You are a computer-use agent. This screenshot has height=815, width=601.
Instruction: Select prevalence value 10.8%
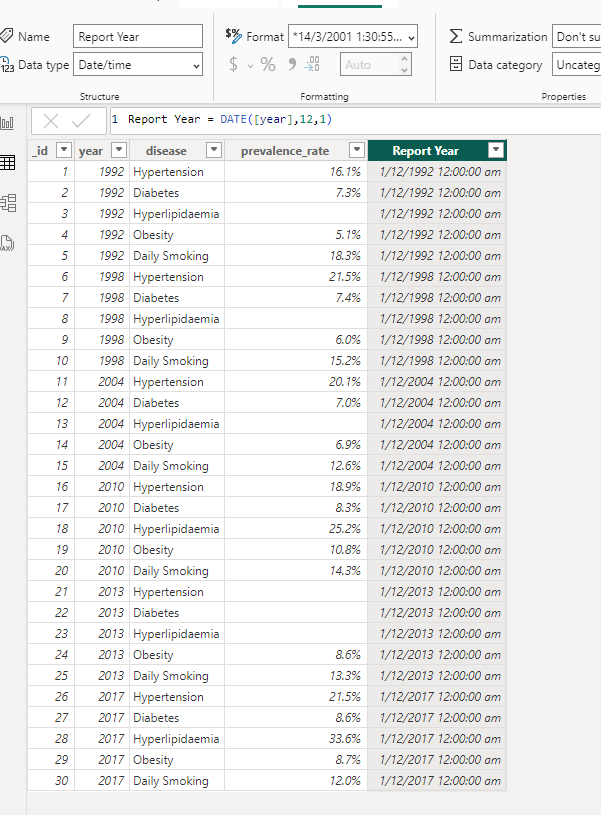(x=296, y=549)
